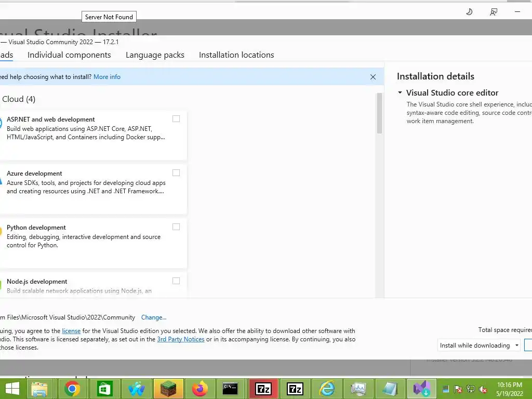Launch Firefox from taskbar

200,389
